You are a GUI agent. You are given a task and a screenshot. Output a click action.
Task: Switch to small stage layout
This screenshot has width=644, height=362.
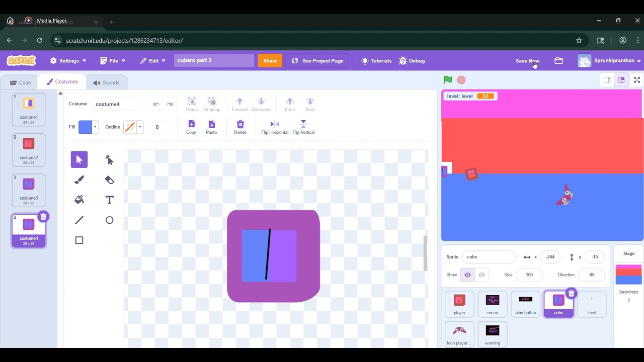click(607, 80)
